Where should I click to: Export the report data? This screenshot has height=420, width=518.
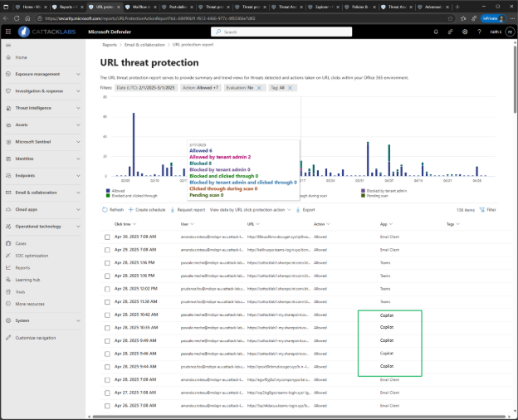[x=305, y=210]
